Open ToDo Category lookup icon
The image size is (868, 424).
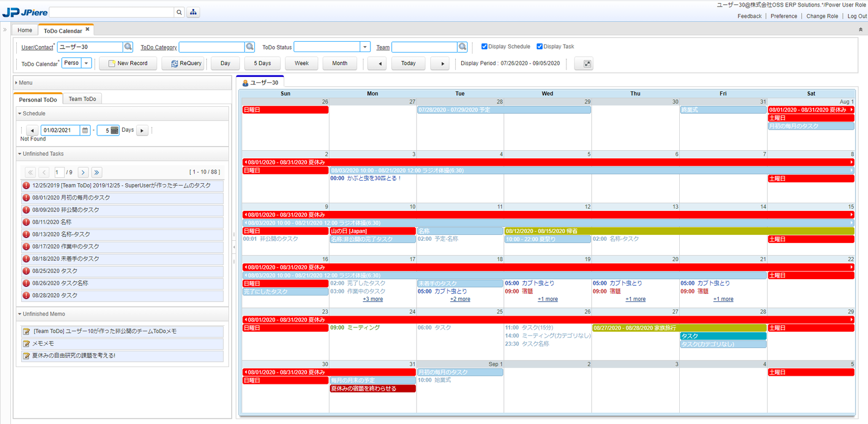coord(250,47)
